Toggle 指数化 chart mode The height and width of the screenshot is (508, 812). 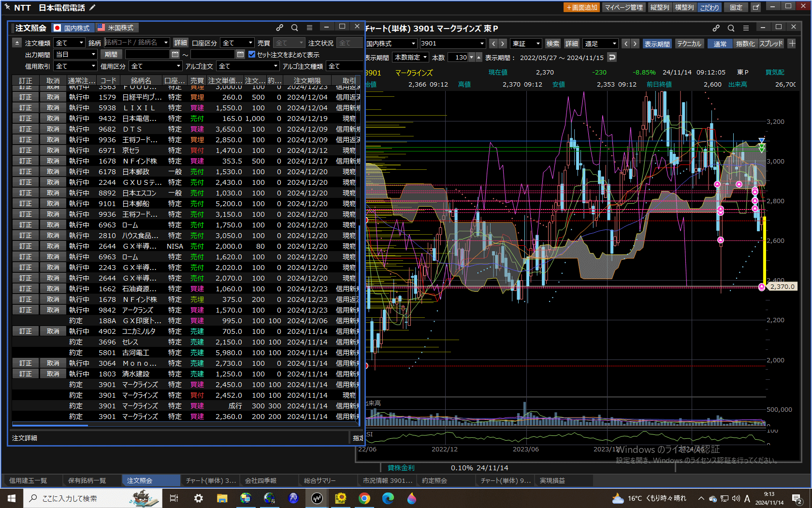[x=745, y=44]
